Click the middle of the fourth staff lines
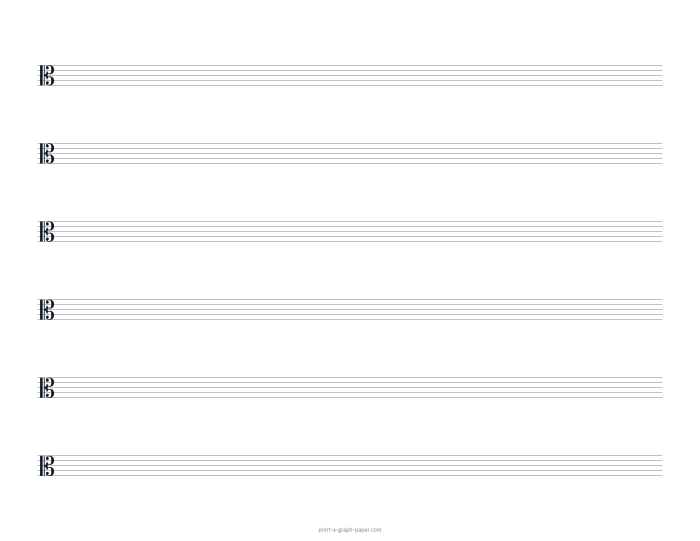The width and height of the screenshot is (700, 541). pos(350,309)
